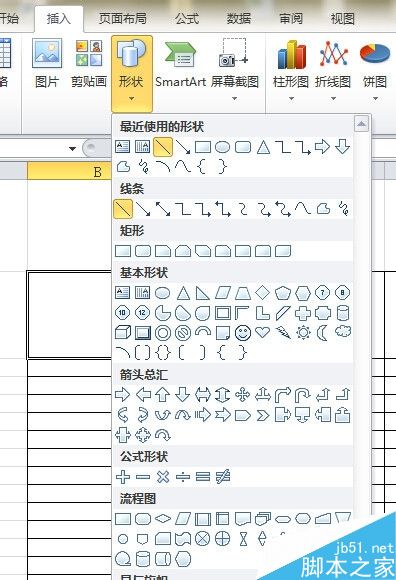Choose the scribble shape under 线条
The width and height of the screenshot is (396, 580).
[x=343, y=209]
